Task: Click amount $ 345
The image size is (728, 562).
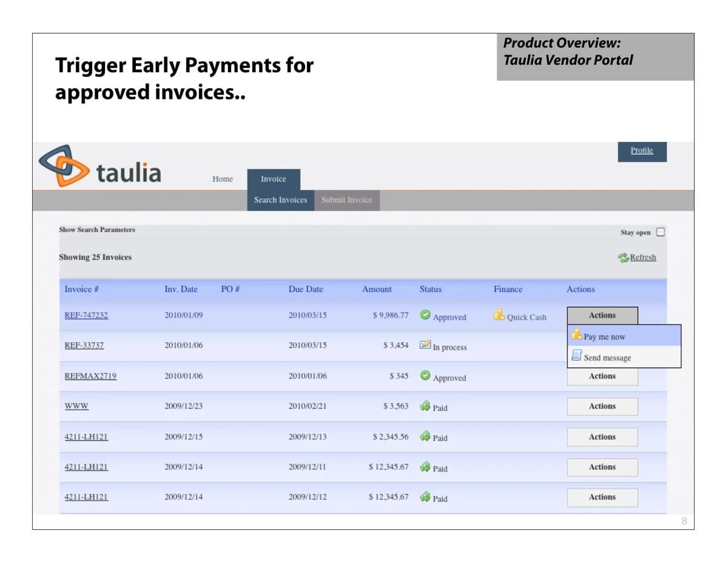Action: (x=399, y=376)
